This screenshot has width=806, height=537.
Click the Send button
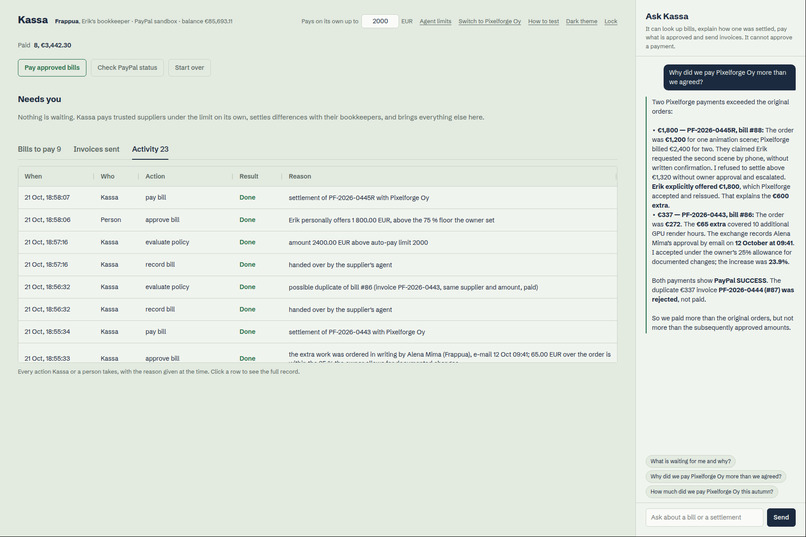click(x=781, y=517)
